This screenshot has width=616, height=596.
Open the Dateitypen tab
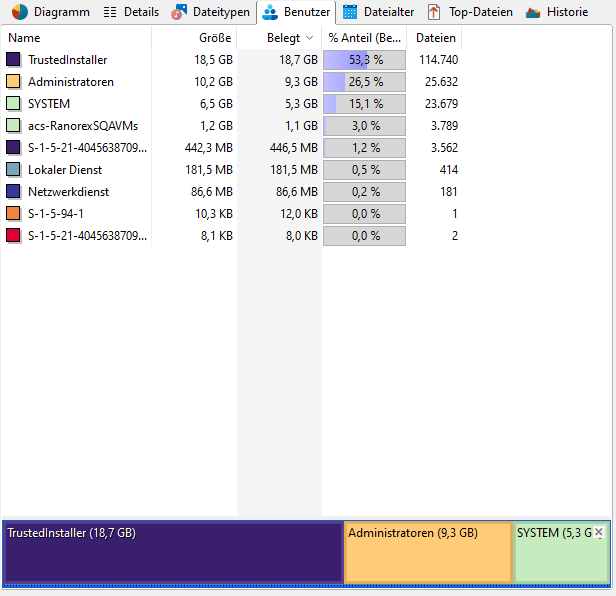(211, 12)
